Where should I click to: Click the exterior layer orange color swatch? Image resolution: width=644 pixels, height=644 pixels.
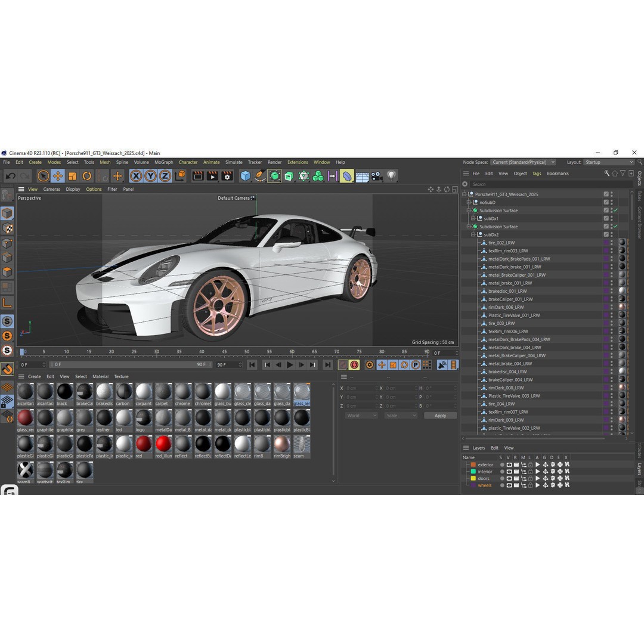pyautogui.click(x=473, y=465)
